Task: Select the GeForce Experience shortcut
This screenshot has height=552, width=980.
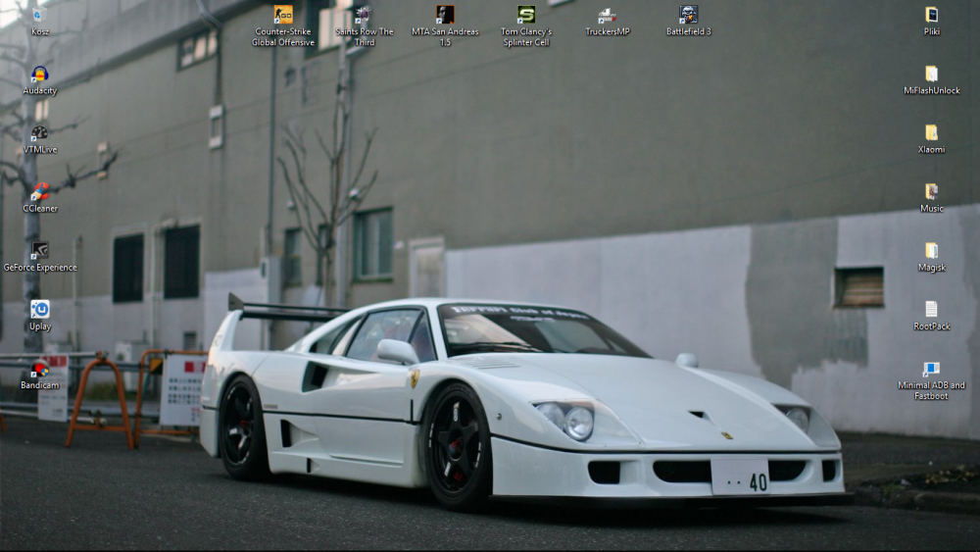Action: click(x=39, y=251)
